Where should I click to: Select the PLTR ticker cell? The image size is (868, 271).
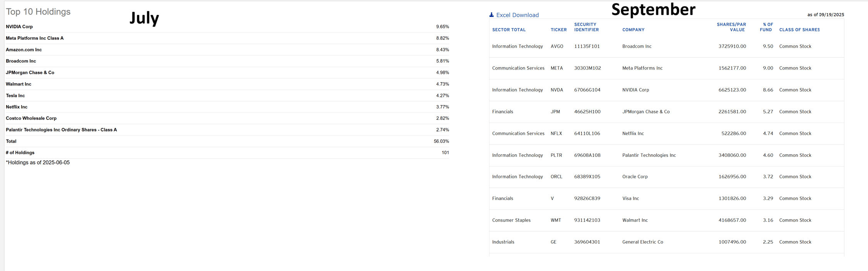(556, 155)
